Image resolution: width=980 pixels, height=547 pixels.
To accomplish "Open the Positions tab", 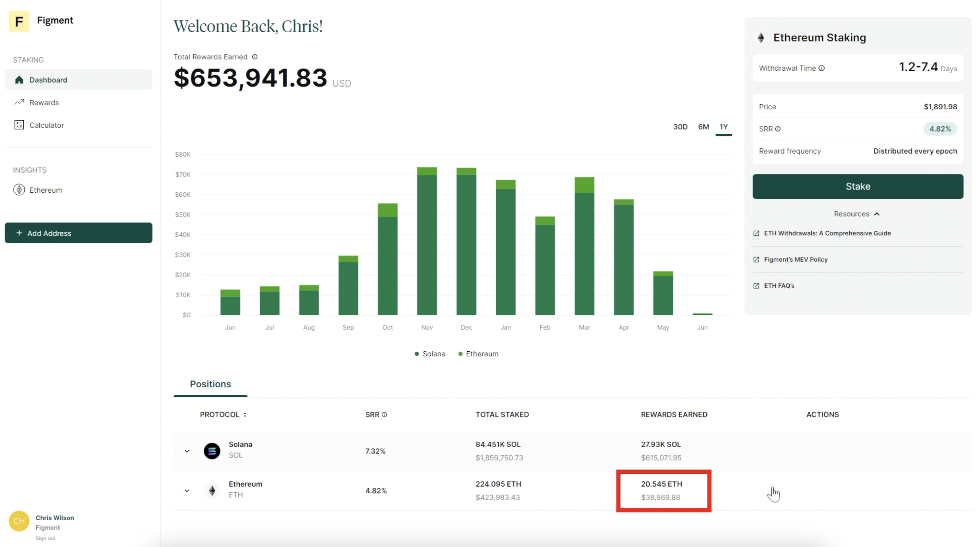I will pos(211,384).
